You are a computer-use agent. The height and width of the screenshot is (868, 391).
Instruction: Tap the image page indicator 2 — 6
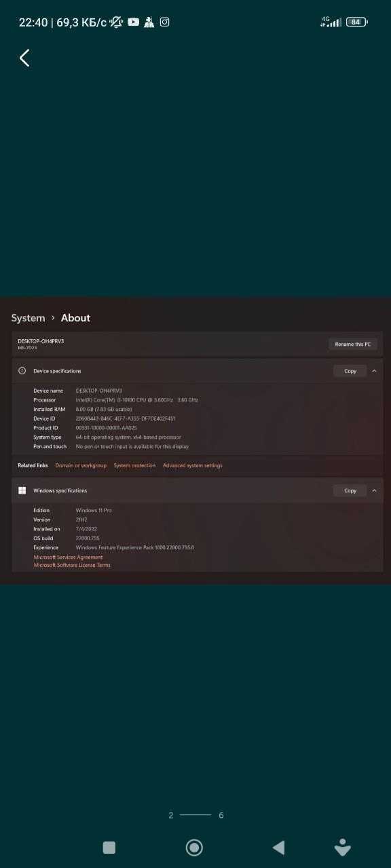(x=196, y=815)
